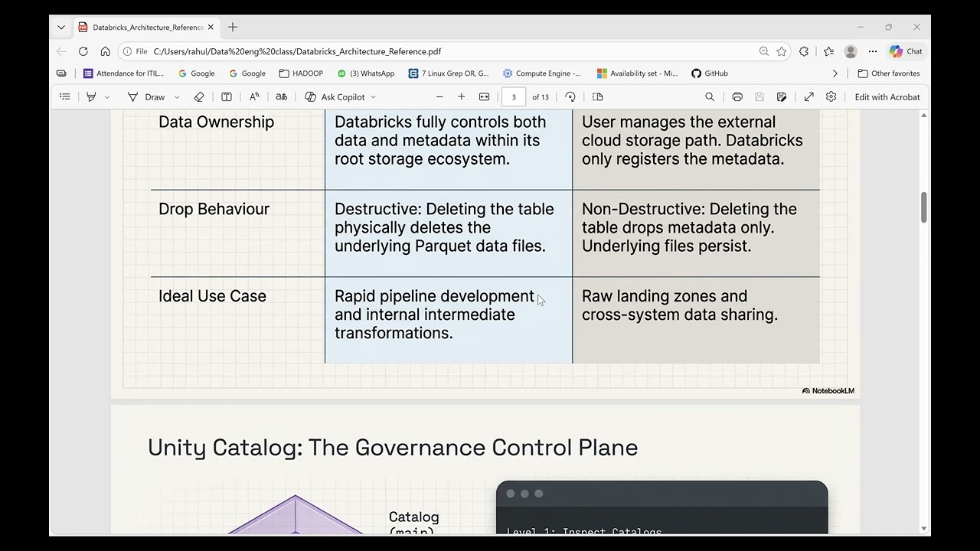The width and height of the screenshot is (980, 551).
Task: Zoom out the PDF with the minus icon
Action: pyautogui.click(x=439, y=97)
